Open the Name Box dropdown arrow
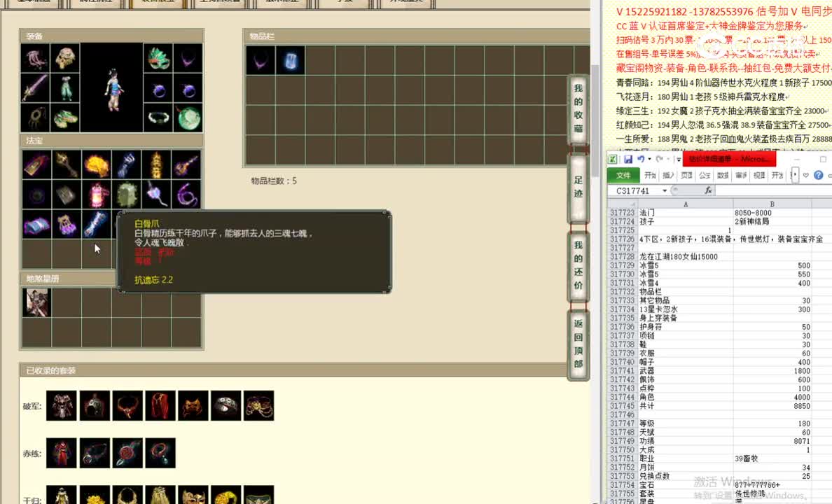 [665, 190]
